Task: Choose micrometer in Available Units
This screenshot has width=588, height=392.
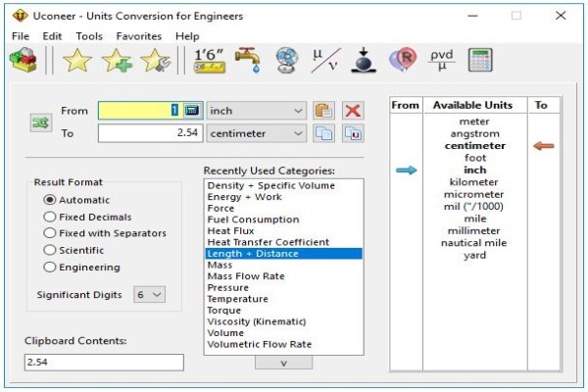Action: point(474,194)
